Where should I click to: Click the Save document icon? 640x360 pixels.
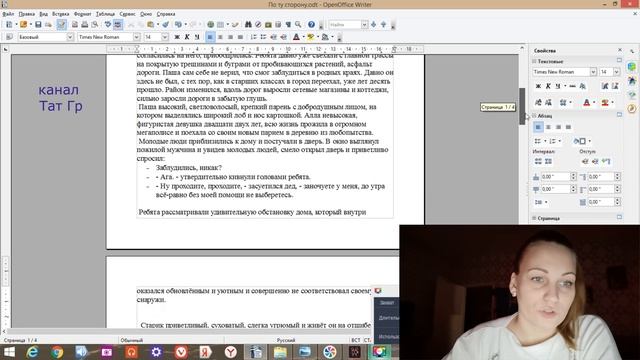(38, 25)
